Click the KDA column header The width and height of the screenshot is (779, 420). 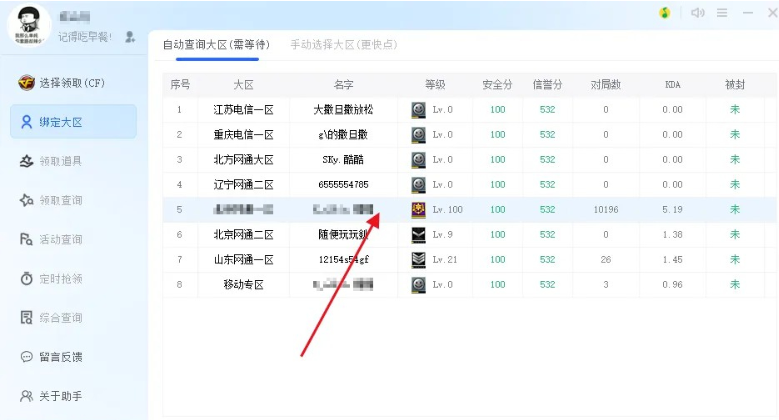(x=672, y=85)
